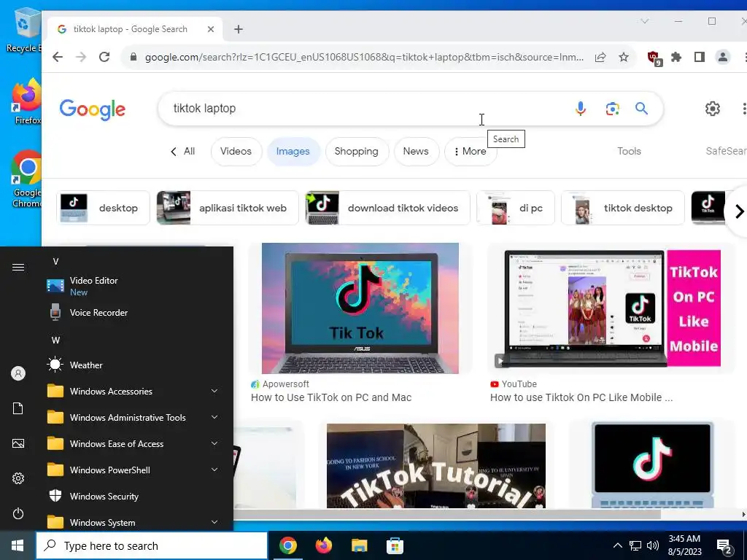The height and width of the screenshot is (560, 747).
Task: Open the Asus laptop Tik Tok image
Action: [360, 308]
